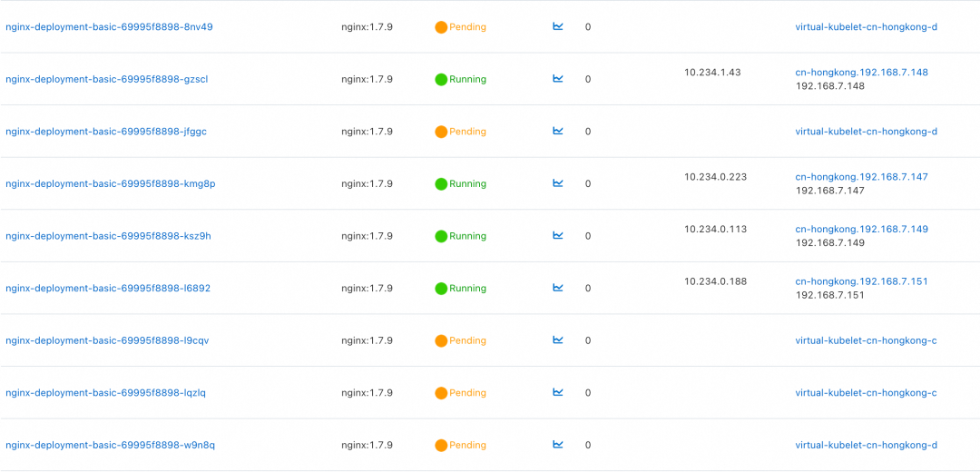The image size is (980, 472).
Task: Open monitoring chart for pod ksz9h
Action: [x=558, y=236]
